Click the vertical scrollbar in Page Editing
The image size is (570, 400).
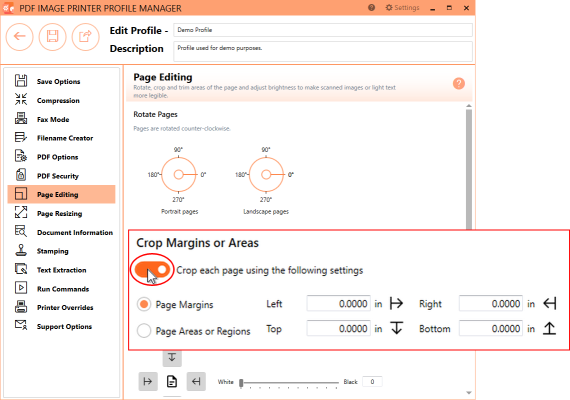click(469, 169)
